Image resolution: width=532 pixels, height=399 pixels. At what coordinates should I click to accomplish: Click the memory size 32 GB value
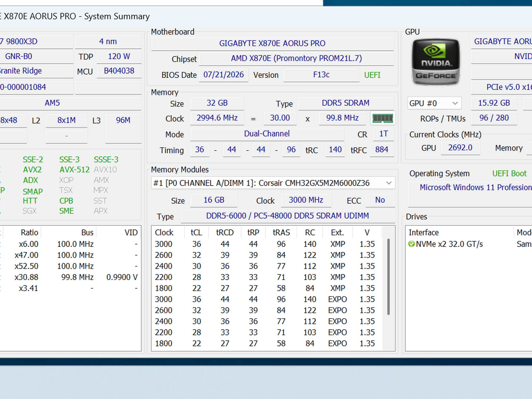[x=217, y=103]
